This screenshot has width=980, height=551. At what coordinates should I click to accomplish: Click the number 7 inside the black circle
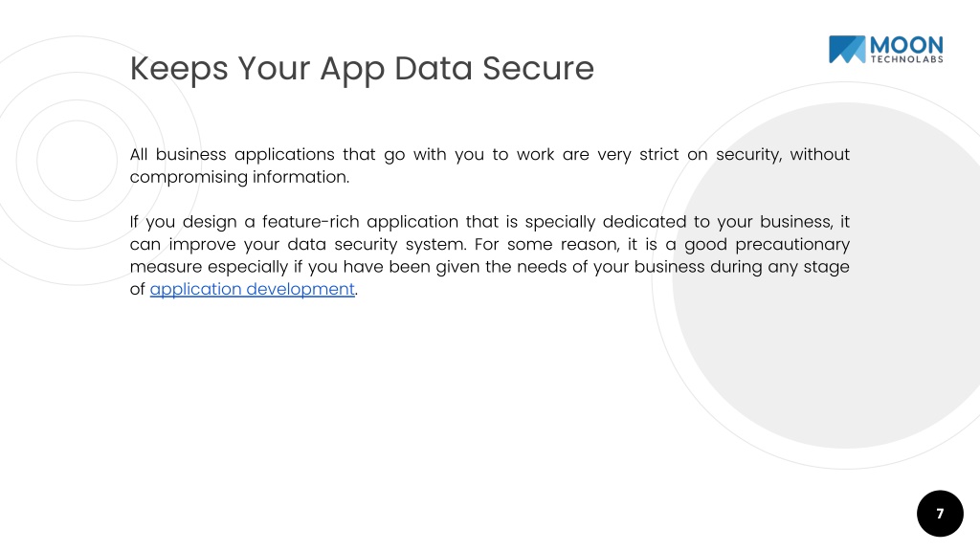click(x=940, y=514)
